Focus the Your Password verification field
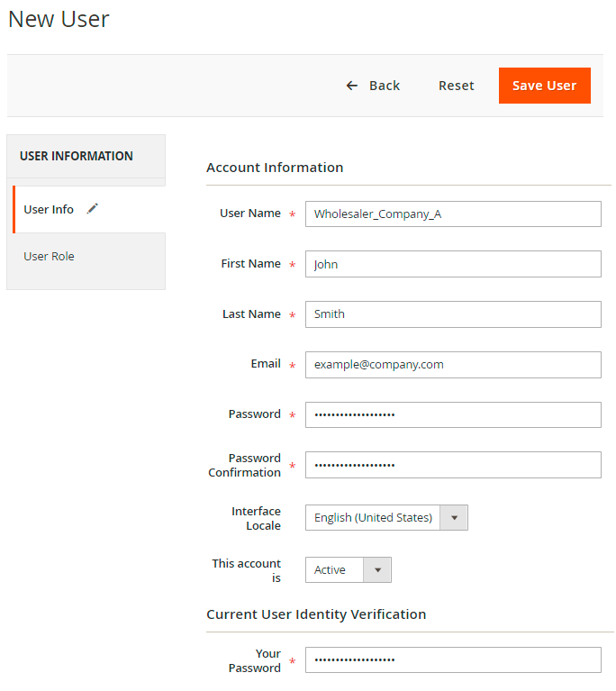616x691 pixels. [x=453, y=660]
